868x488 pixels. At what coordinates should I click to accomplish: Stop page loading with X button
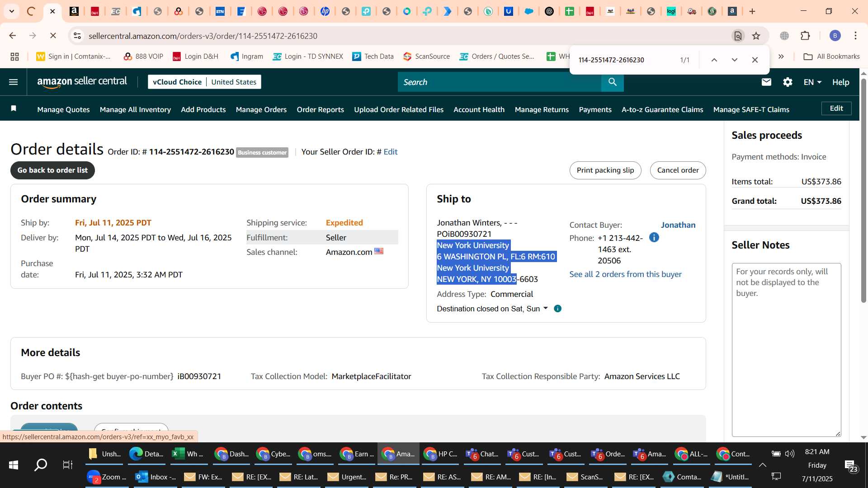pos(52,36)
